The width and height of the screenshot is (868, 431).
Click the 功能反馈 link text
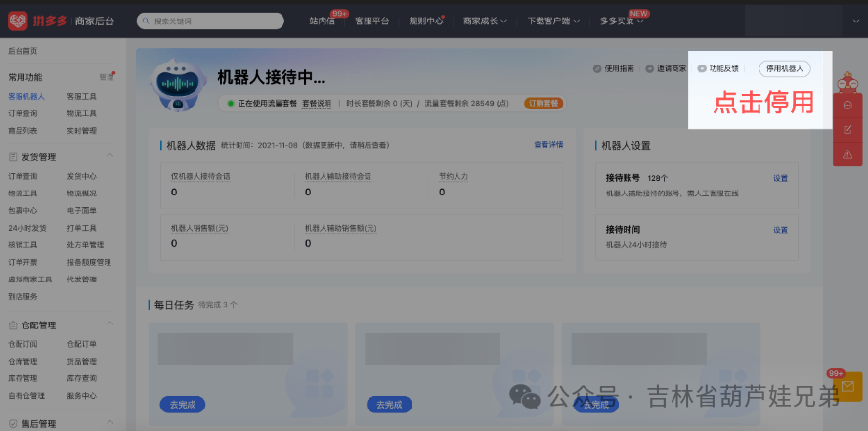[x=724, y=69]
